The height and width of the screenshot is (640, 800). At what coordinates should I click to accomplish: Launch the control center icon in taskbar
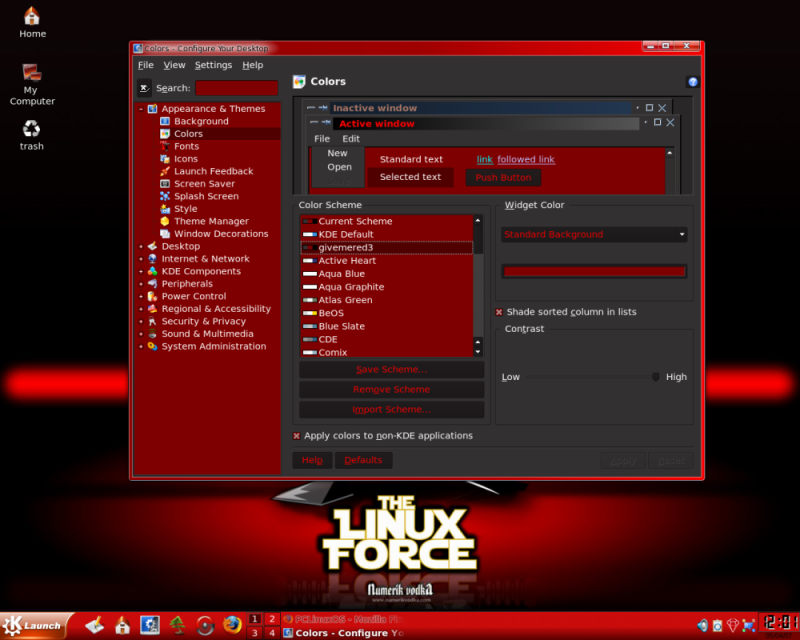click(x=149, y=625)
